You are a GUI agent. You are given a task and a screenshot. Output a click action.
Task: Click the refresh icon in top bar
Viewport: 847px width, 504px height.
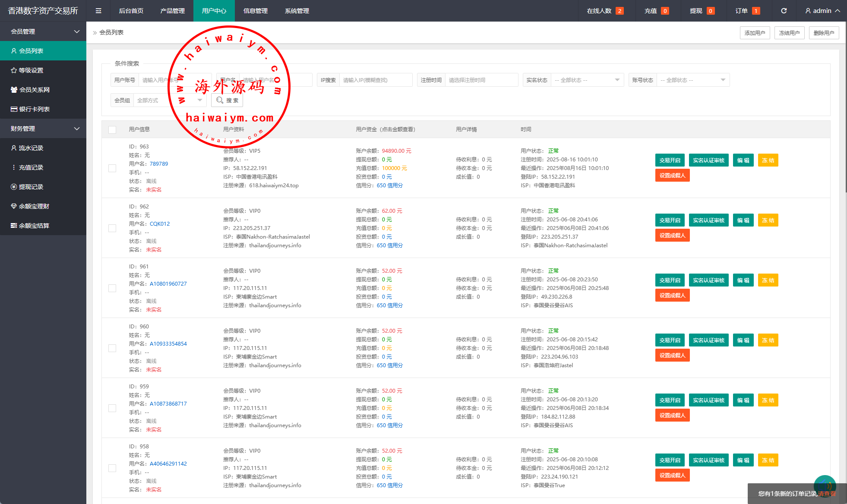click(784, 11)
